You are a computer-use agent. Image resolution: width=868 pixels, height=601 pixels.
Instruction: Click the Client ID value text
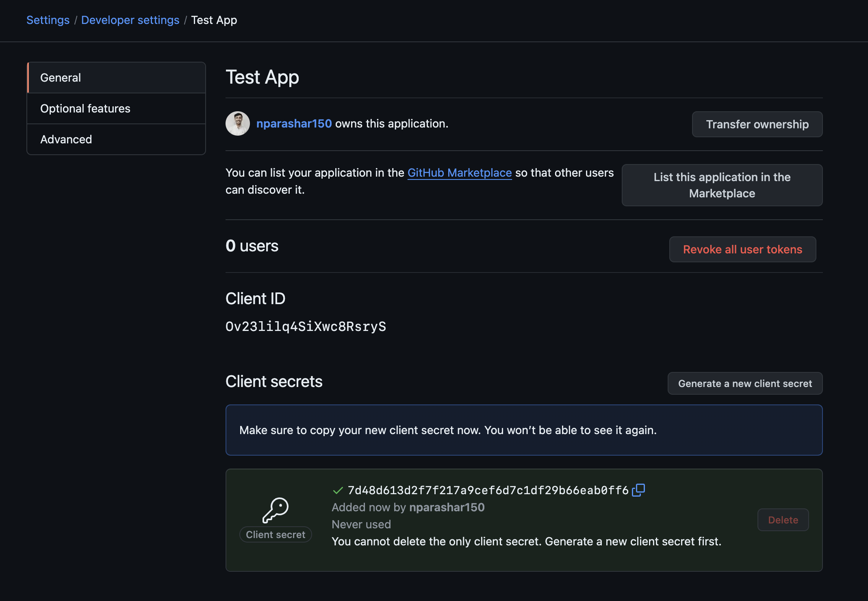click(306, 326)
